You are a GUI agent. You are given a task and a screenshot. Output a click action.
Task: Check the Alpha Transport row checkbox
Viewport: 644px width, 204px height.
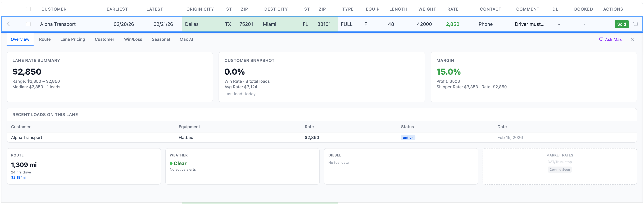tap(28, 24)
